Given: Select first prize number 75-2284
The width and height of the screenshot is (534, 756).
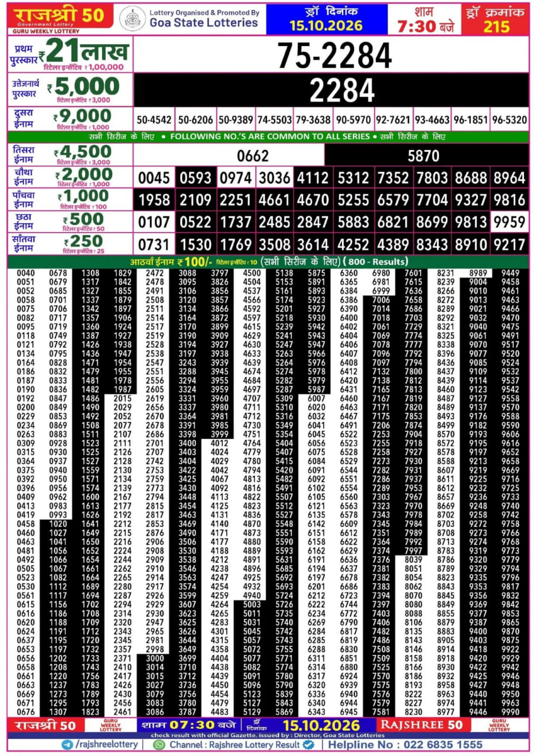Looking at the screenshot, I should (x=334, y=56).
